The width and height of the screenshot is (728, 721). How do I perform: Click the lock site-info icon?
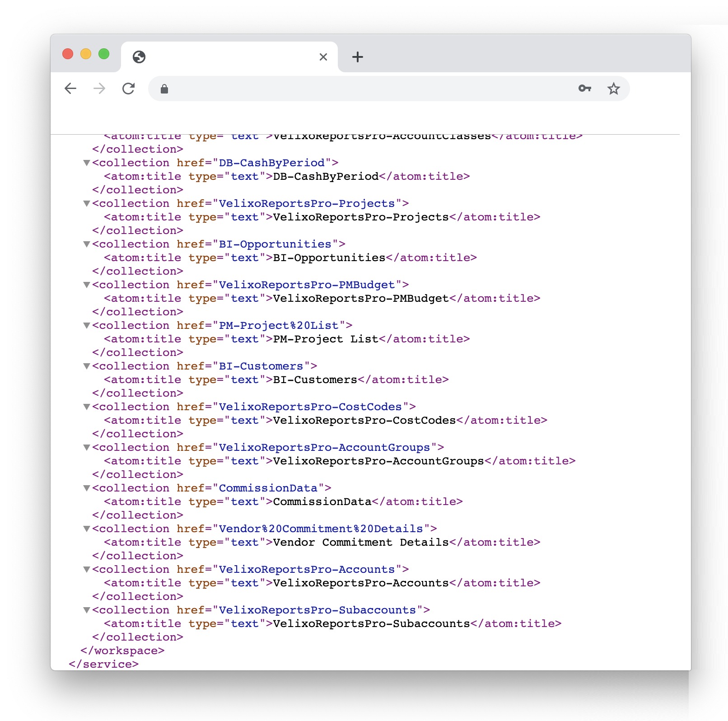pos(164,89)
